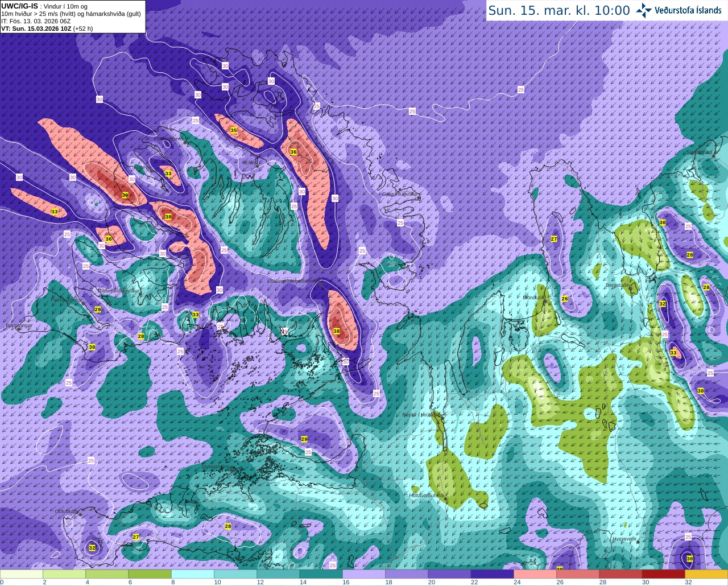Select the light pink 24–26 legend swatch
The image size is (728, 586).
pos(535,573)
